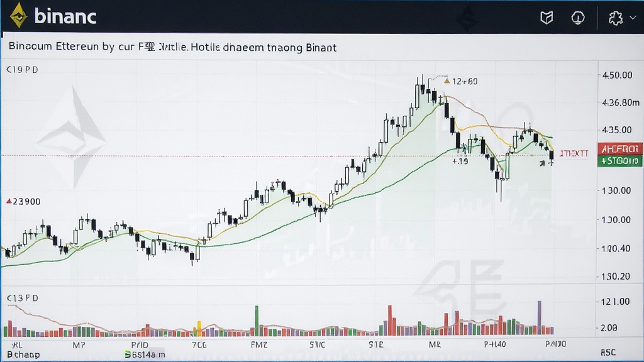Image resolution: width=644 pixels, height=362 pixels.
Task: Open the settings gear icon
Action: 616,18
